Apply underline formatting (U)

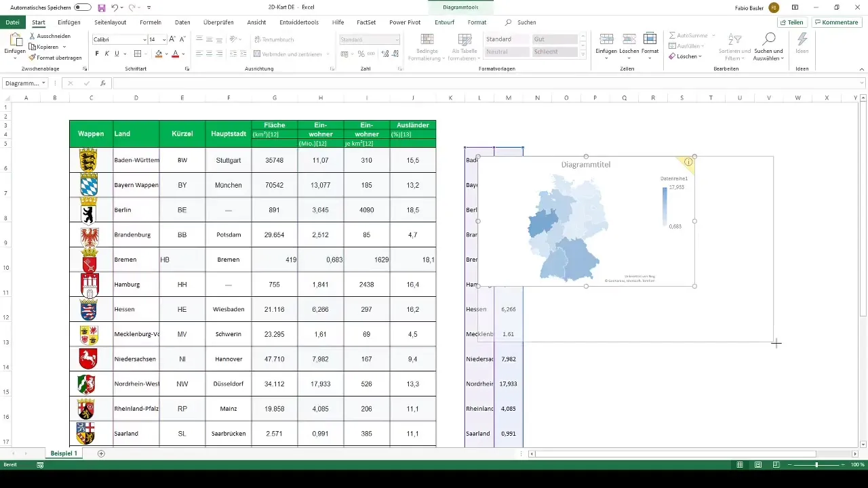point(117,54)
